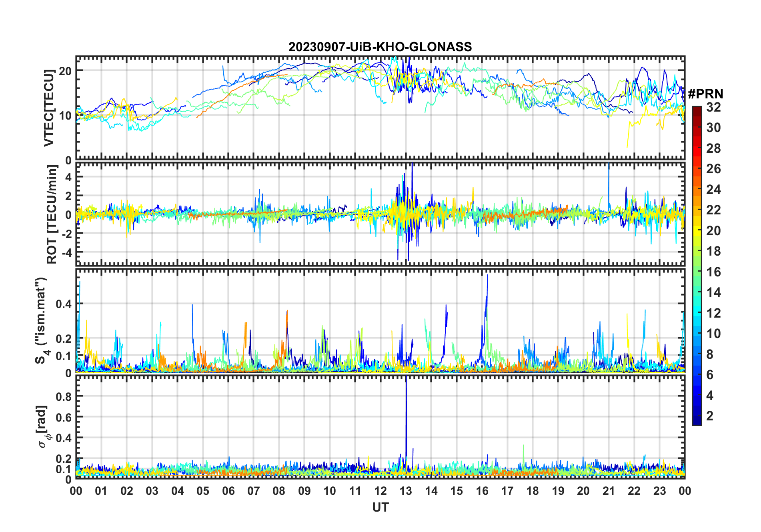Image resolution: width=761 pixels, height=532 pixels.
Task: Click the S4 ("ism.mat") y-axis label
Action: tap(41, 320)
